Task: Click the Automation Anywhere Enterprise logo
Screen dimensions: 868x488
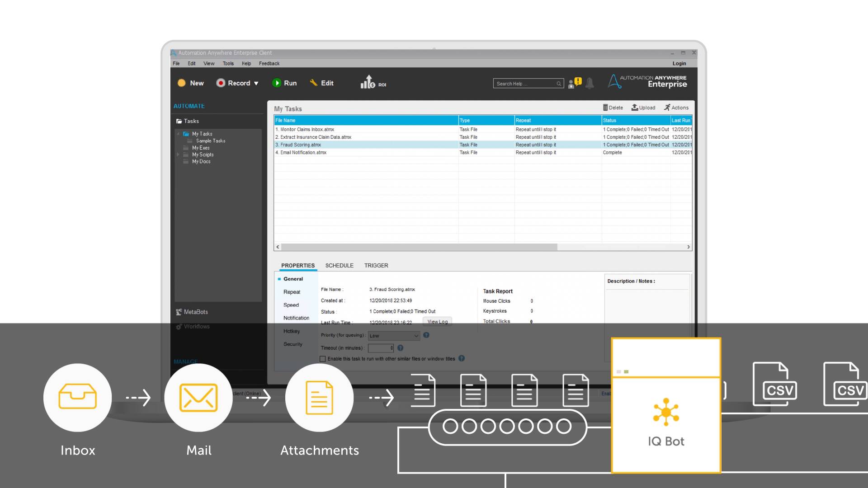Action: (647, 81)
